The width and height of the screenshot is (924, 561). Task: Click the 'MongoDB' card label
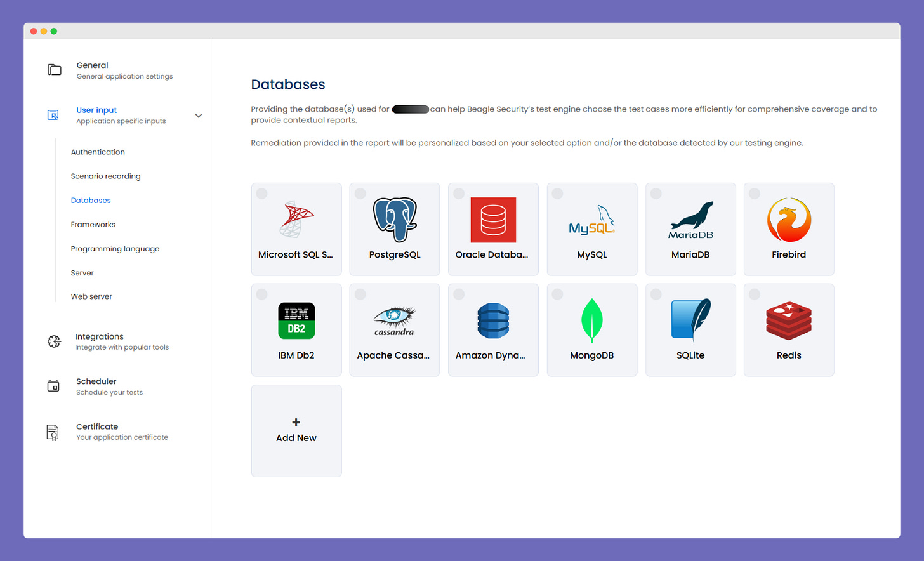pyautogui.click(x=592, y=355)
